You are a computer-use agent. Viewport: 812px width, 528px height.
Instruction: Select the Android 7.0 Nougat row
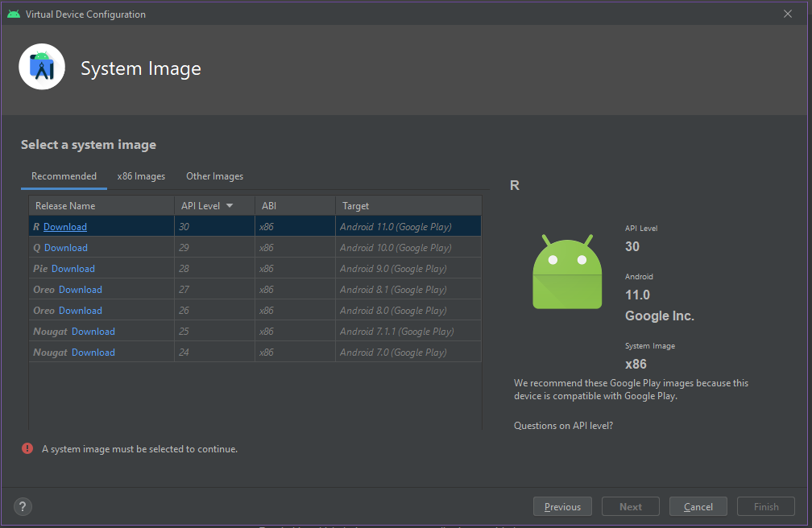click(x=395, y=353)
